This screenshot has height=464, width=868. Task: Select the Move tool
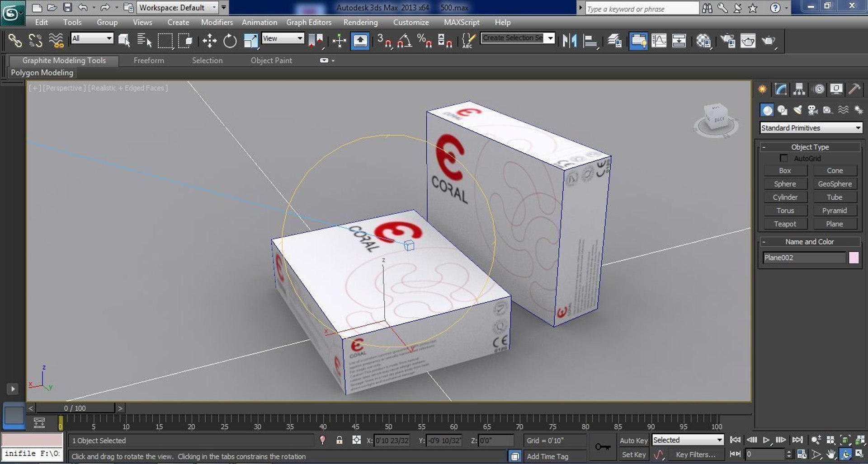point(209,41)
